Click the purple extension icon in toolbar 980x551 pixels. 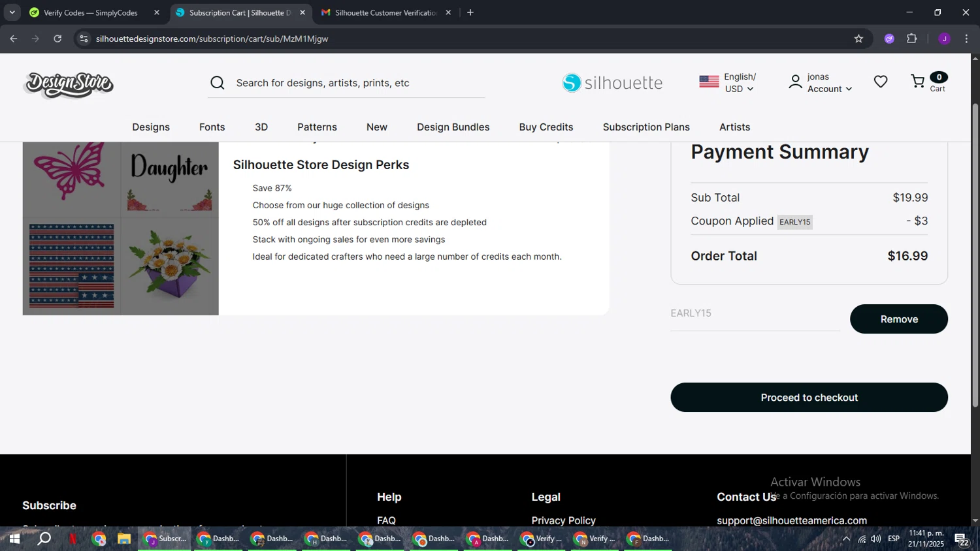(889, 39)
